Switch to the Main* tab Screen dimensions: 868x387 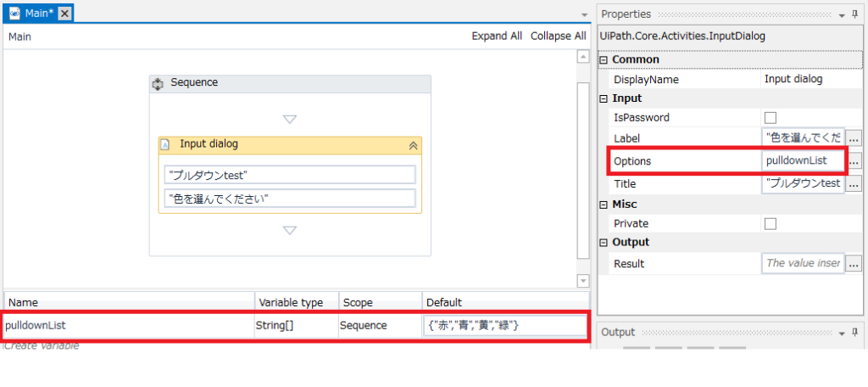point(39,14)
